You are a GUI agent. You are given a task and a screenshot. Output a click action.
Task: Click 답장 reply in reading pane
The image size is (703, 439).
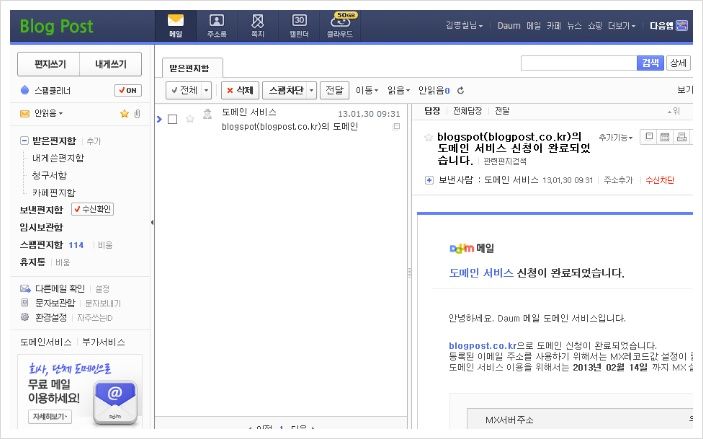(432, 111)
